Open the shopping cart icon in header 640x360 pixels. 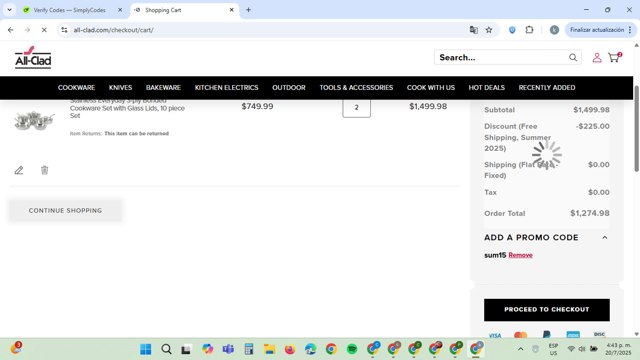[614, 57]
